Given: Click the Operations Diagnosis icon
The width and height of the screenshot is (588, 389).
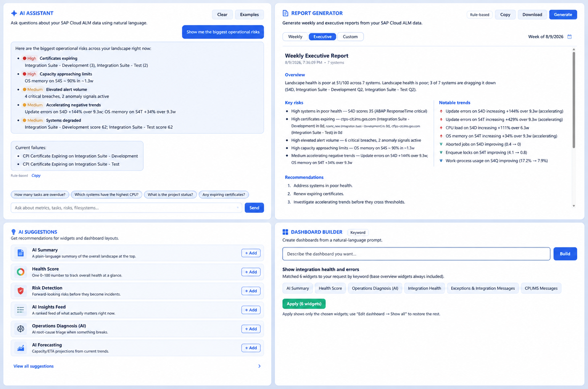Looking at the screenshot, I should pyautogui.click(x=21, y=329).
